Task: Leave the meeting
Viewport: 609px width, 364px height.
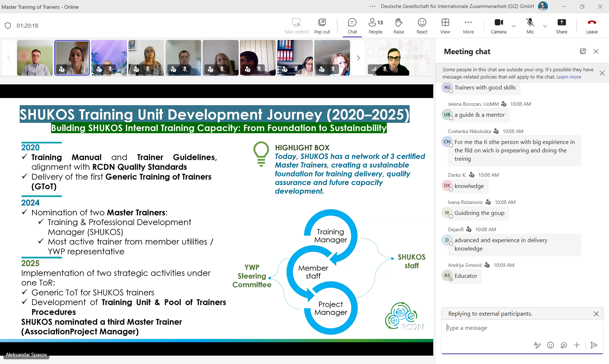Action: 592,26
